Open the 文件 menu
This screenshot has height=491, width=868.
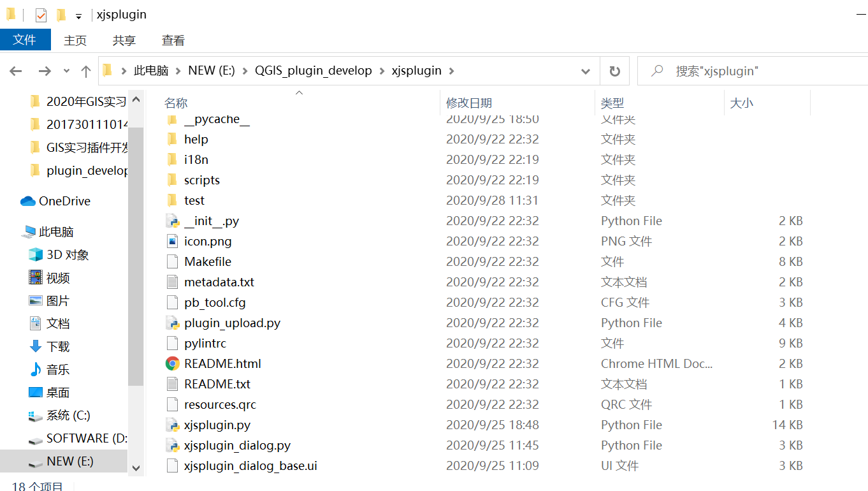25,40
